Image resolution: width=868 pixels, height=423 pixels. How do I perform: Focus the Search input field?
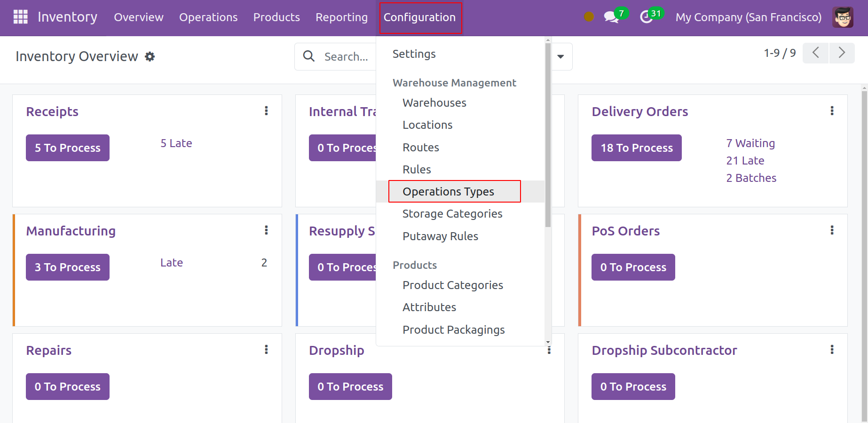click(347, 57)
